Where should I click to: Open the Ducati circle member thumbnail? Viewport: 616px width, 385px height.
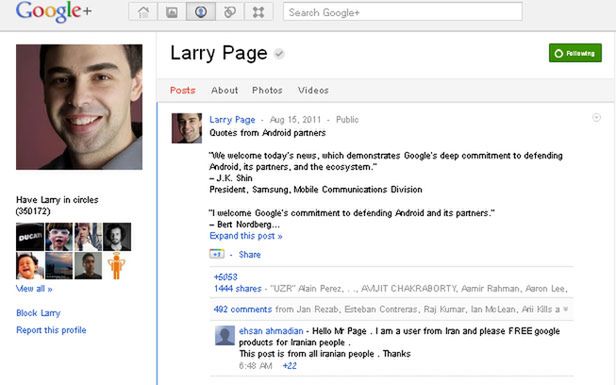tap(30, 236)
